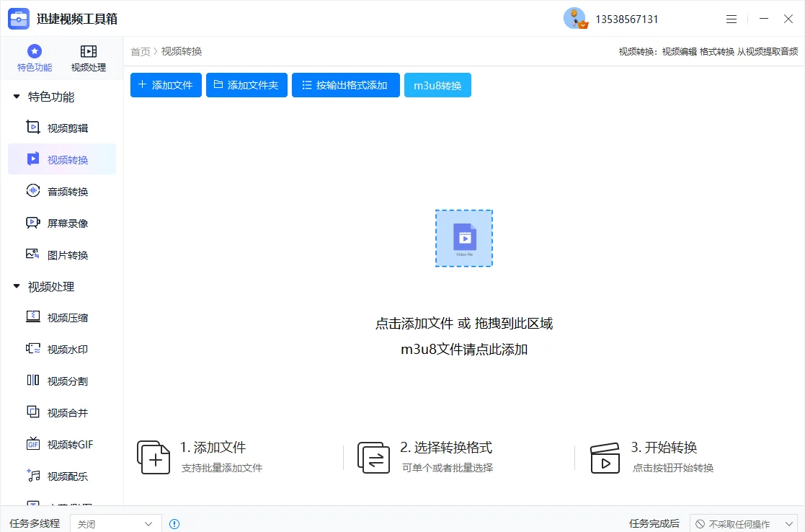Click the 点击按钮开始转换 hint text

673,468
